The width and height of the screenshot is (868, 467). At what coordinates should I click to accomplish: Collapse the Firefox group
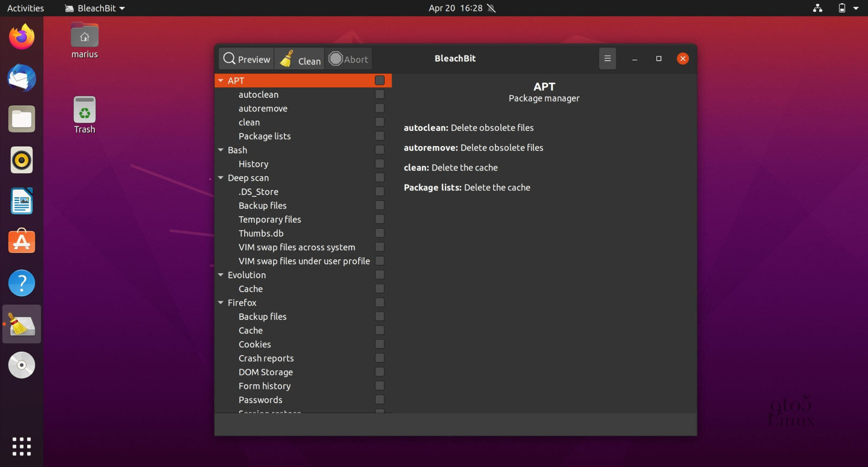(221, 302)
